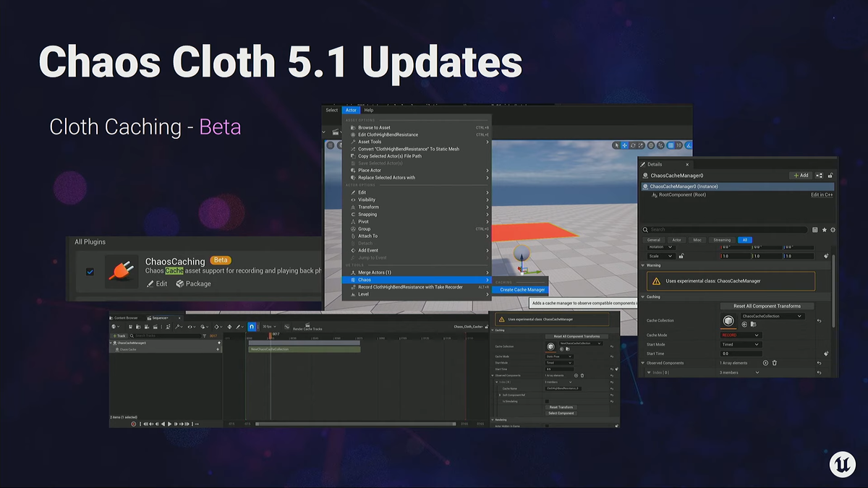The height and width of the screenshot is (488, 868).
Task: Choose Browse to Asset menu entry
Action: pyautogui.click(x=417, y=127)
